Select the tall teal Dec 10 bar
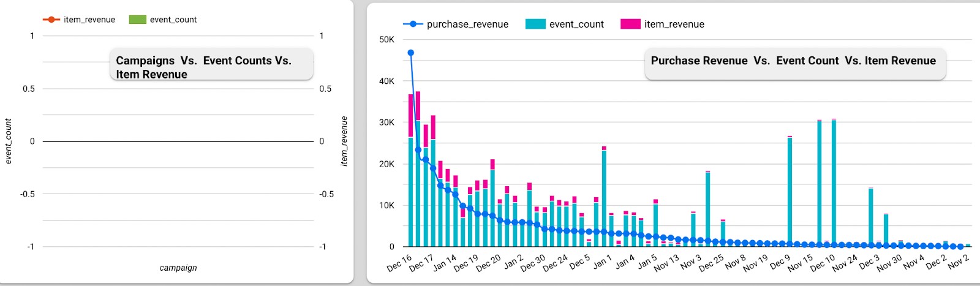980x286 pixels. (x=834, y=184)
